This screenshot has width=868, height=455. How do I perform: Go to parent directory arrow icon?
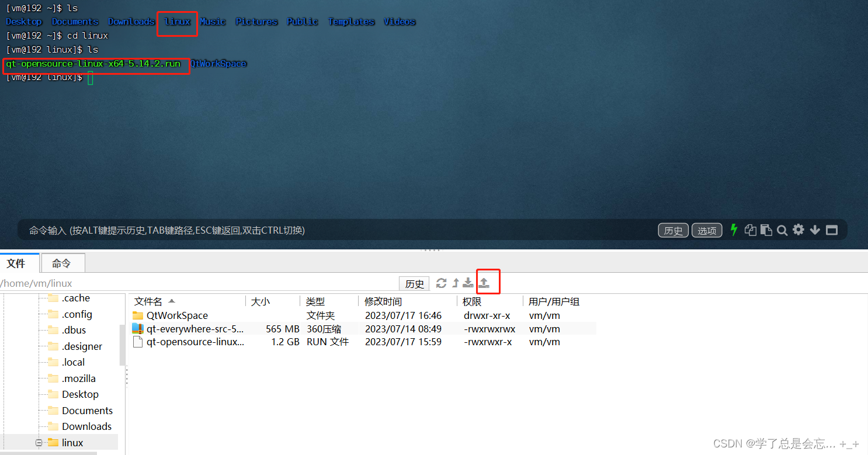(x=456, y=283)
